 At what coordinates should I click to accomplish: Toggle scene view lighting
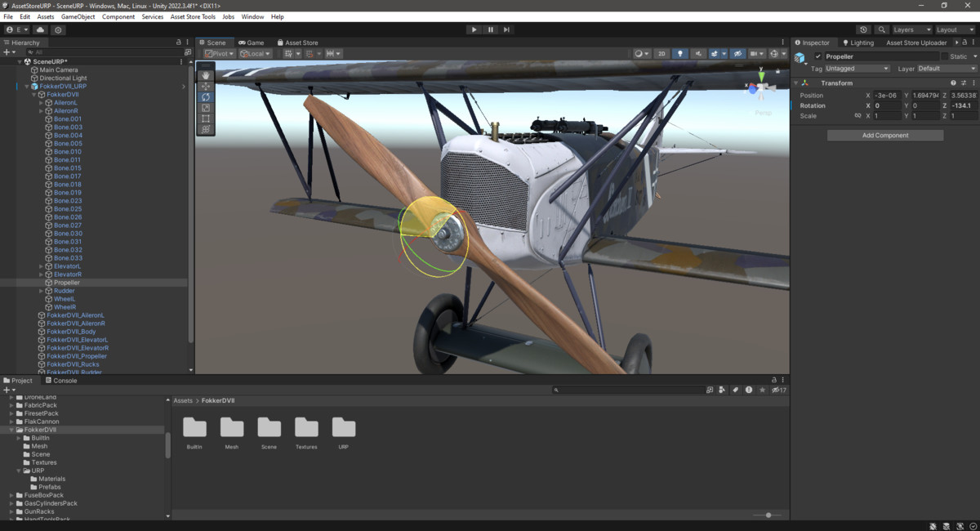[x=679, y=53]
